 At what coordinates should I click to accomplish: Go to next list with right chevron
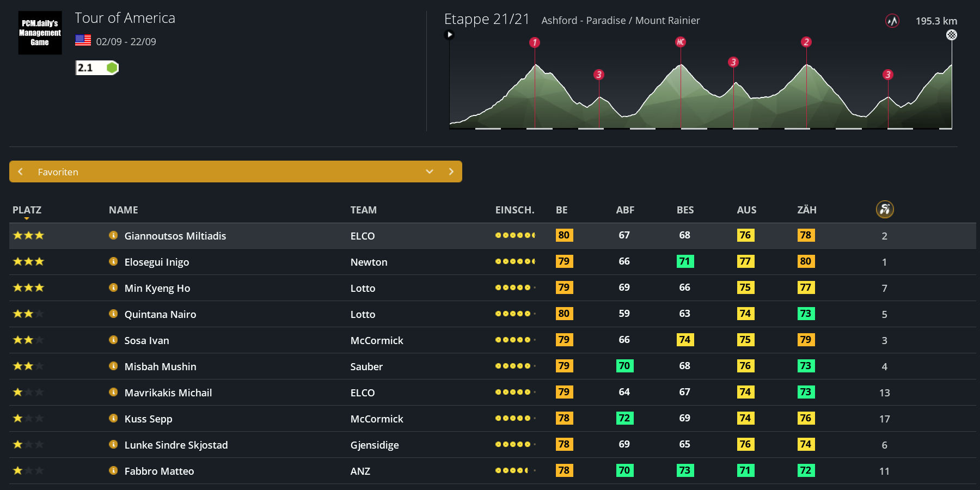[451, 171]
